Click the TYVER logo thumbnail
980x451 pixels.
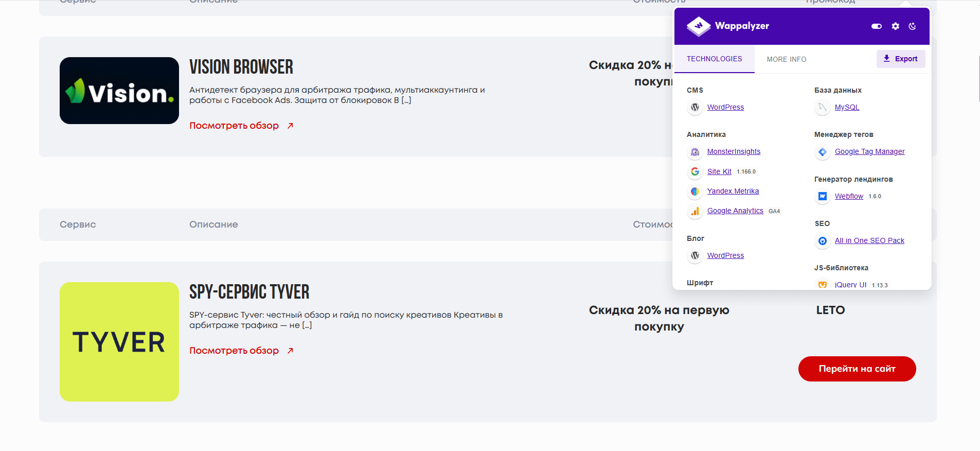119,342
